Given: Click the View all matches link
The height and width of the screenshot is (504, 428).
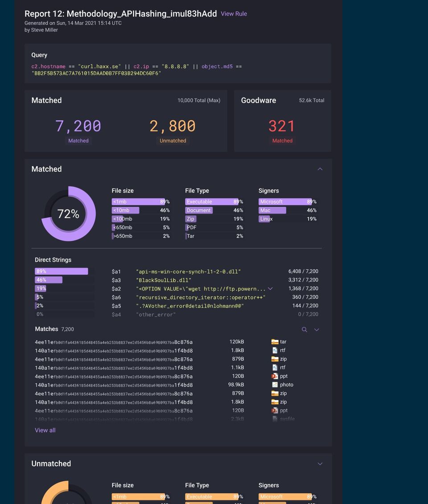Looking at the screenshot, I should 45,430.
